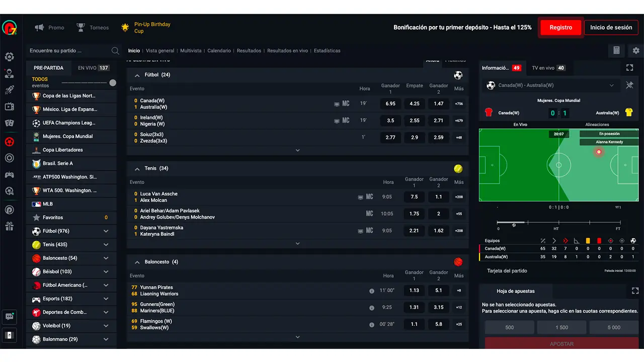The image size is (644, 362).
Task: Open the Multivista menu item
Action: 191,51
